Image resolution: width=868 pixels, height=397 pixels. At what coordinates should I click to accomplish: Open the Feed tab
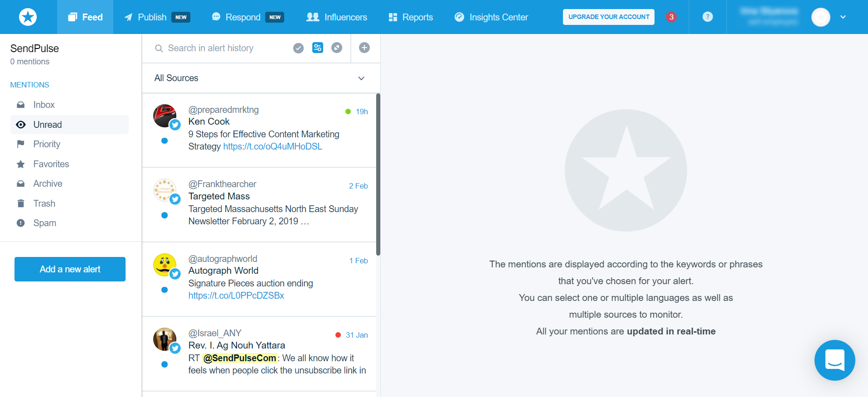(85, 17)
